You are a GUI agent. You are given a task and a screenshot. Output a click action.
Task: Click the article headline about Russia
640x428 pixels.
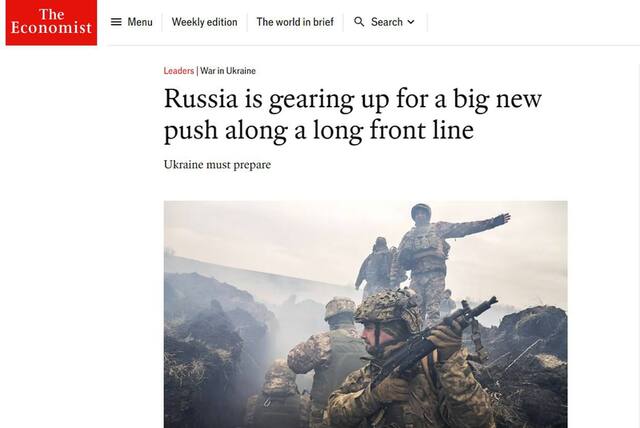click(x=353, y=115)
